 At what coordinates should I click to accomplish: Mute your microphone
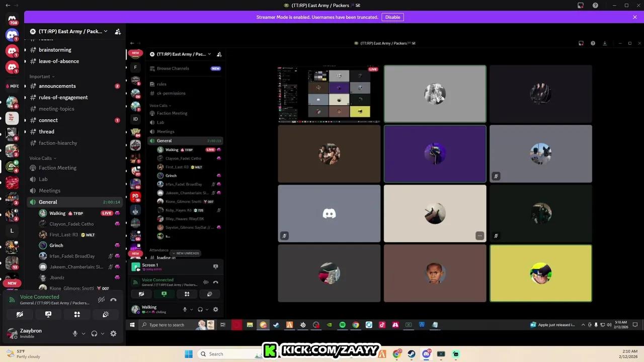pyautogui.click(x=75, y=333)
